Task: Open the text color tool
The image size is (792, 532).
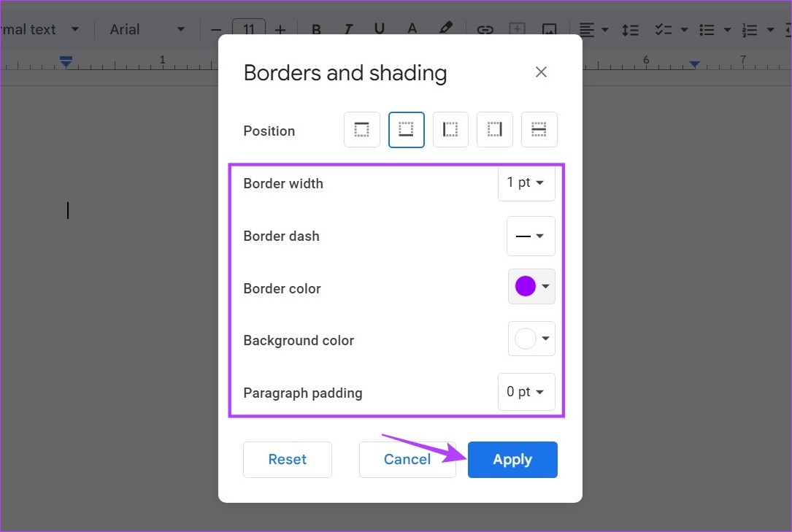Action: point(412,28)
